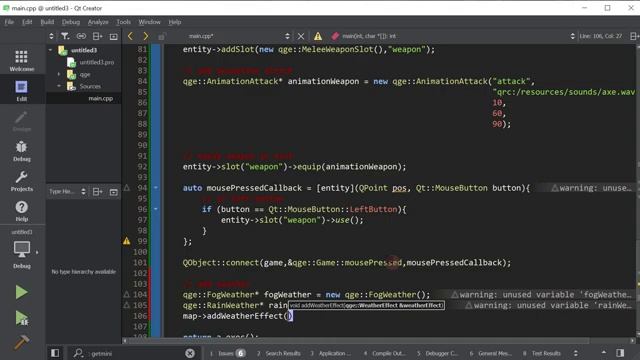Start debugging with the play-bug button
The height and width of the screenshot is (360, 640).
(x=22, y=318)
